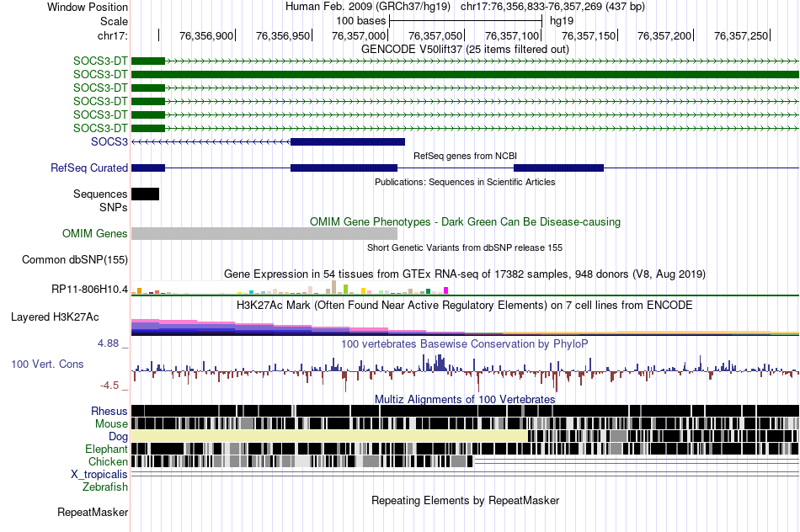Select the Zebrafish alignment row label
The height and width of the screenshot is (532, 800).
[105, 487]
